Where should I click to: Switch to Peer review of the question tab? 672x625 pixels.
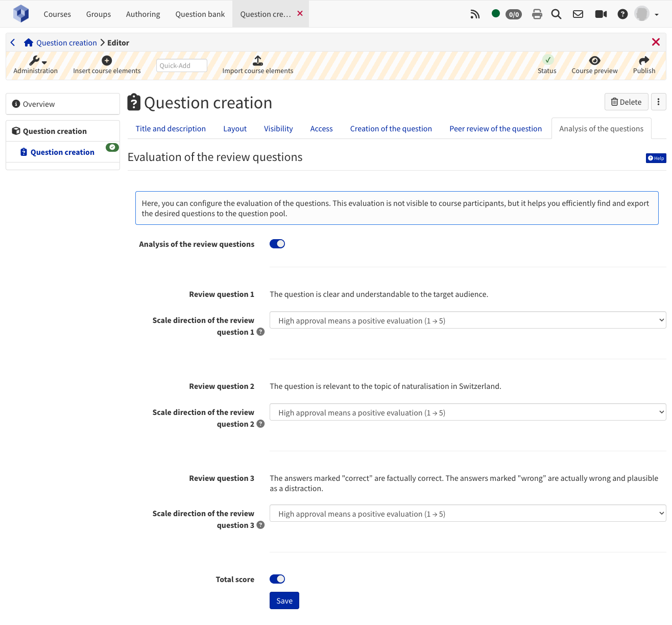(x=495, y=129)
